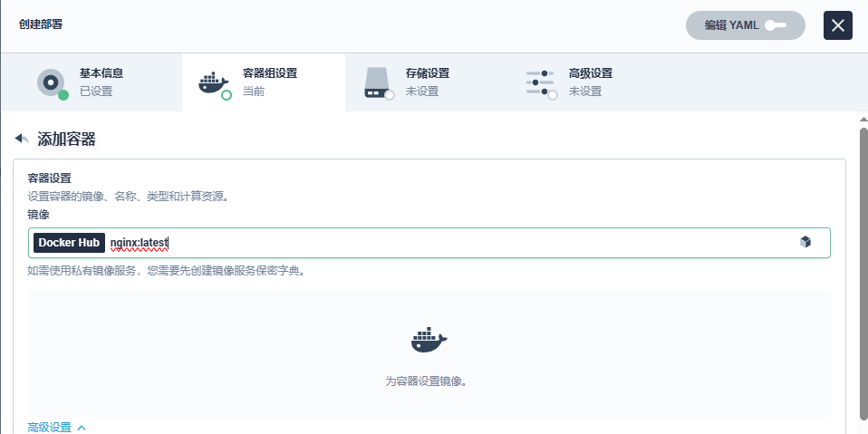
Task: Click the large Docker whale placeholder icon
Action: 429,340
